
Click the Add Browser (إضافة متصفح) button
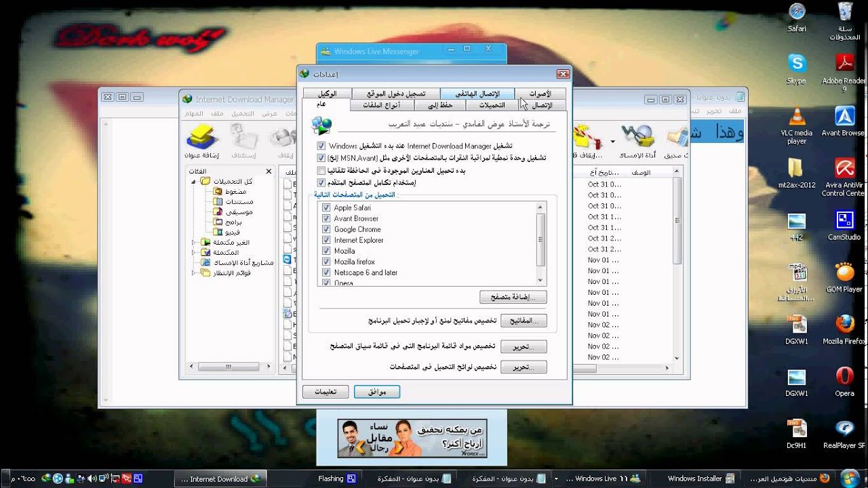tap(513, 297)
